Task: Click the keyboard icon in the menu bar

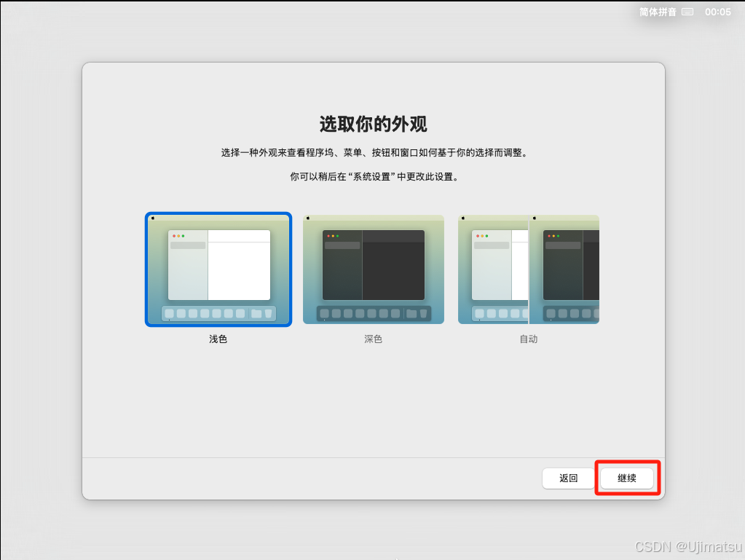Action: (687, 12)
